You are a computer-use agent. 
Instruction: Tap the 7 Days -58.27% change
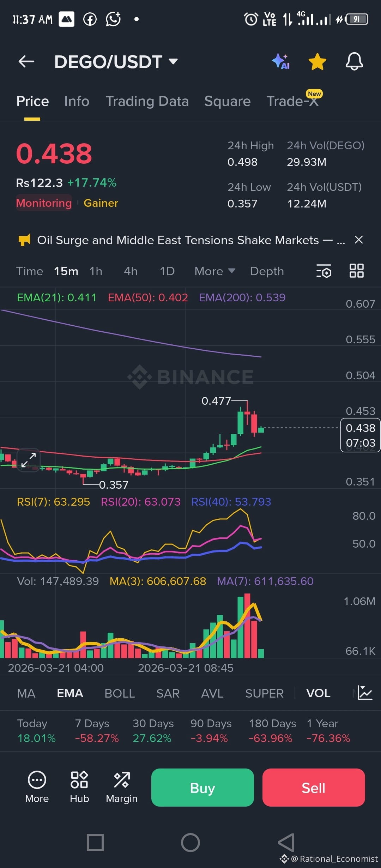[97, 730]
